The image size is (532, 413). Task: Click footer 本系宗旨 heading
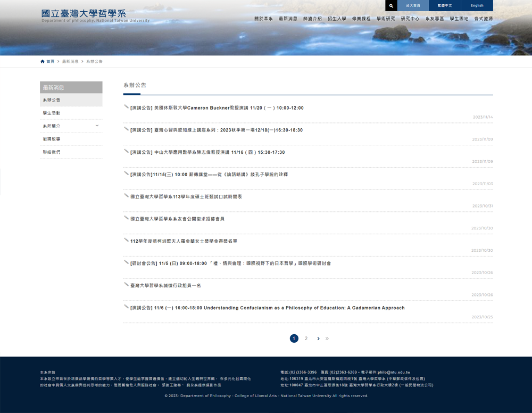pyautogui.click(x=47, y=372)
